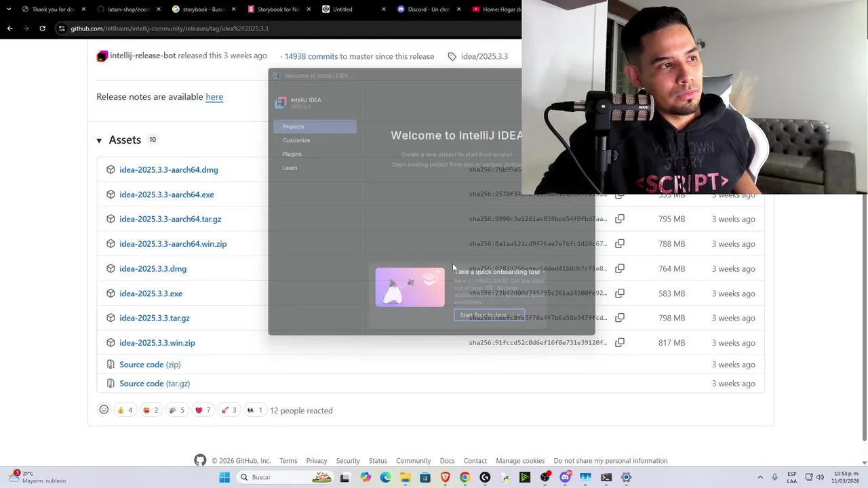868x488 pixels.
Task: Open Microsoft Store from taskbar
Action: 425,477
